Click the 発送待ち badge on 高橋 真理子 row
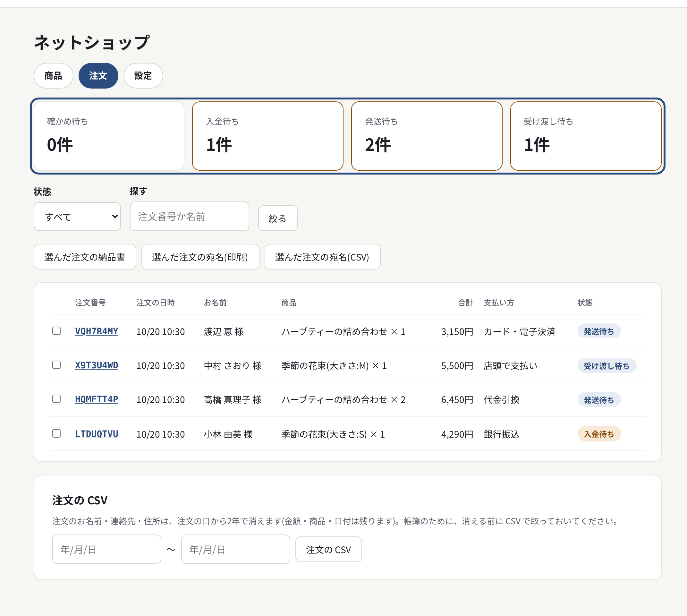Image resolution: width=687 pixels, height=616 pixels. 599,400
